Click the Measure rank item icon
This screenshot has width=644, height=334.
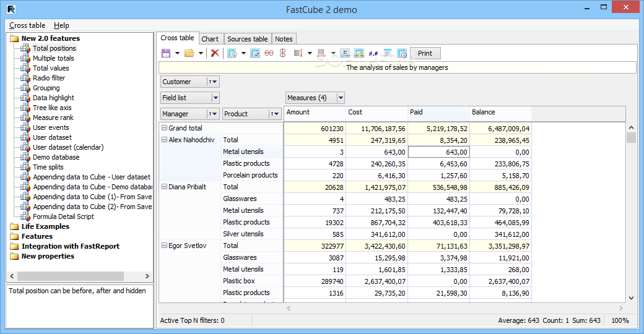[25, 118]
